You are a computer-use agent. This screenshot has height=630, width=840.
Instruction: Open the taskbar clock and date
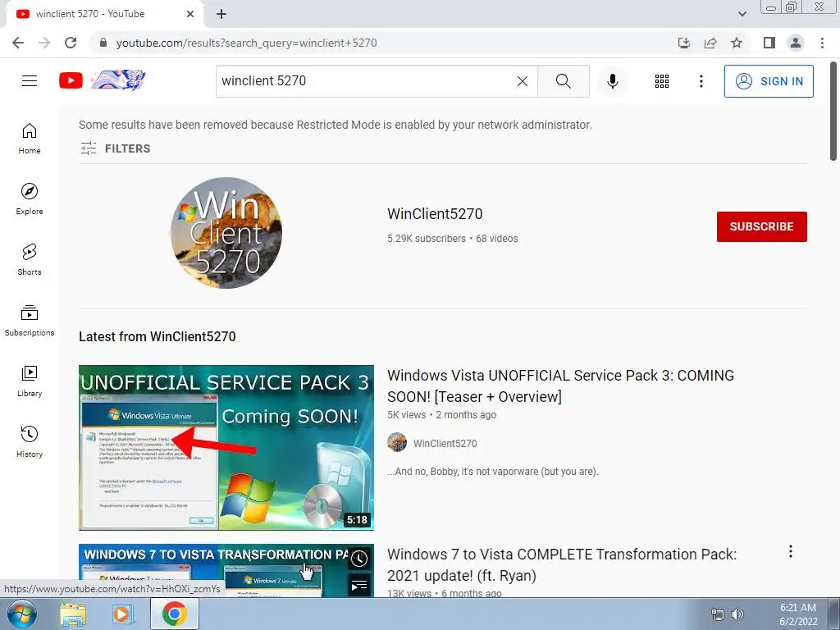click(798, 614)
